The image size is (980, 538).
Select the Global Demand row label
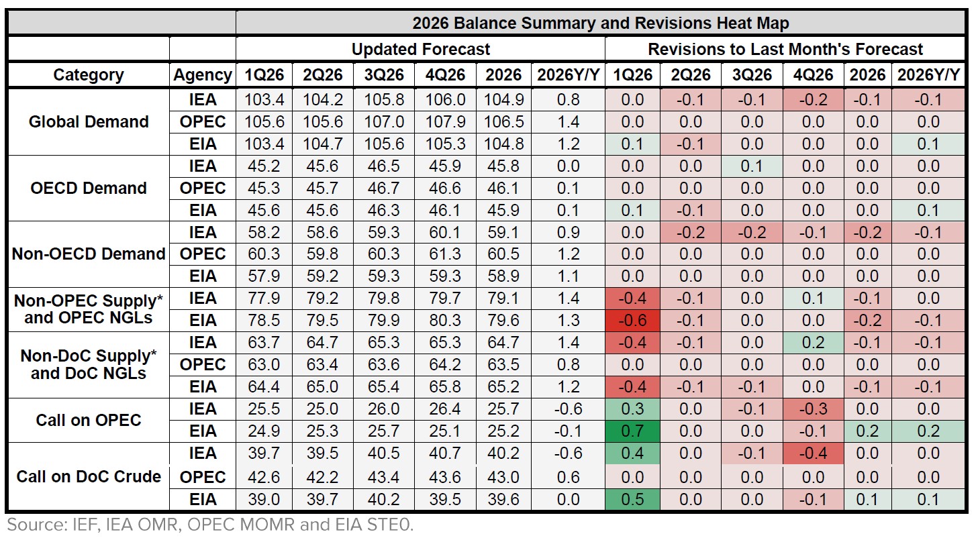click(x=89, y=122)
